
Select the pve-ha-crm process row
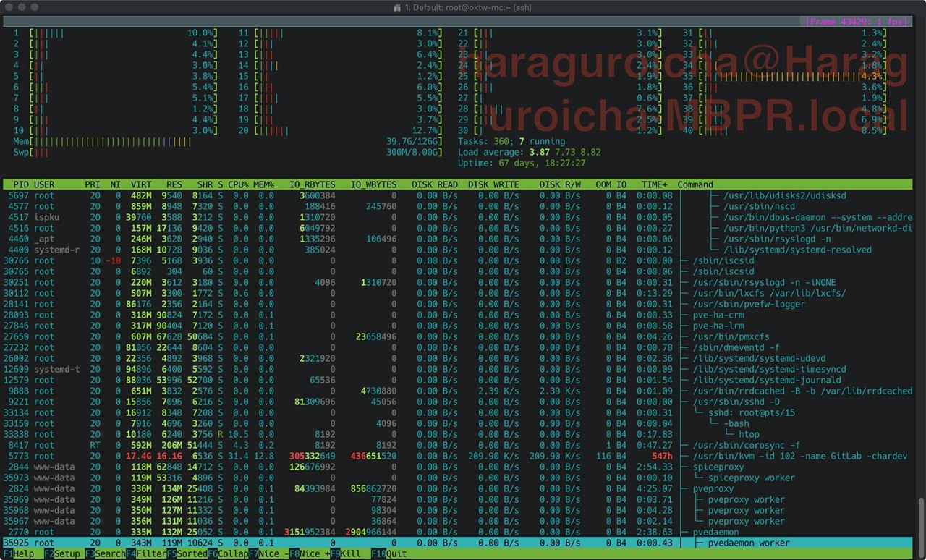coord(458,315)
